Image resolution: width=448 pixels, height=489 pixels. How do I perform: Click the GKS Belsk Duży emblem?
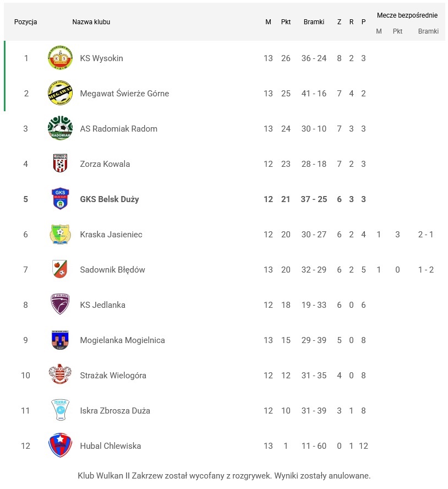pos(60,199)
